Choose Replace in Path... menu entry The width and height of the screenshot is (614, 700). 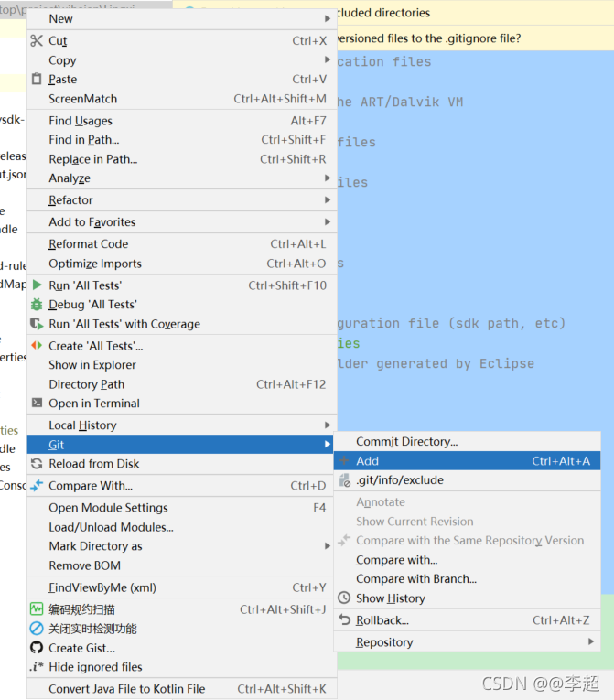(x=181, y=159)
